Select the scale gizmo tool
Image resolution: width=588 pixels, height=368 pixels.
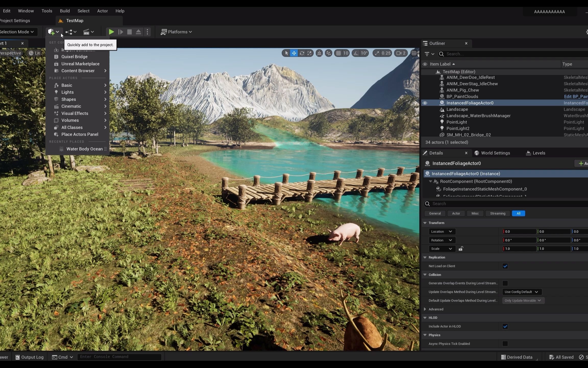coord(310,53)
